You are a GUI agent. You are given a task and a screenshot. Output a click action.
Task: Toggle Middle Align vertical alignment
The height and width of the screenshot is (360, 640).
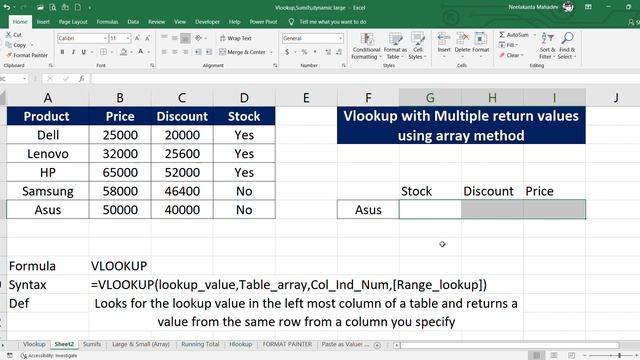(x=174, y=38)
